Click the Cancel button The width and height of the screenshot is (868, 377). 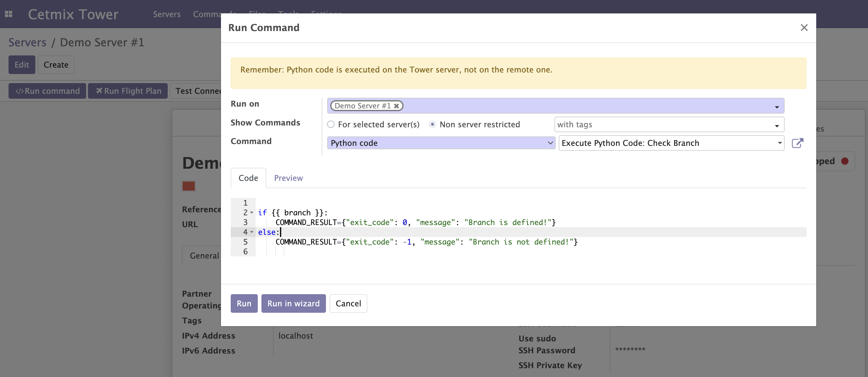348,304
